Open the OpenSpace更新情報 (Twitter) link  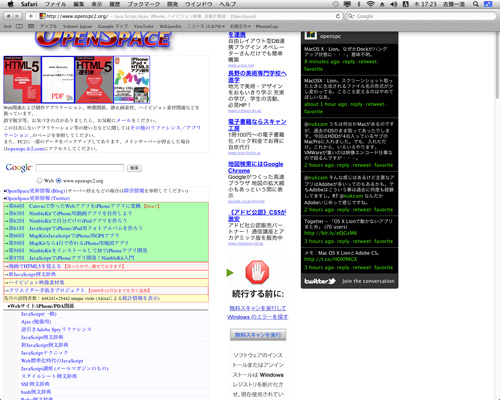38,198
